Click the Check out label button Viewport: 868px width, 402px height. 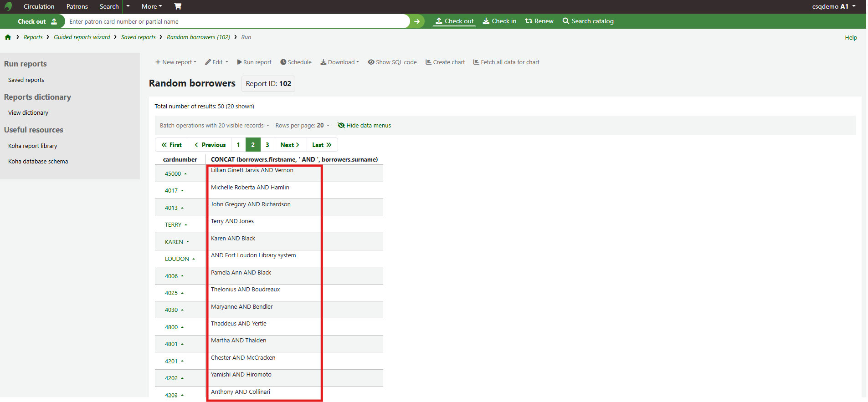tap(37, 21)
